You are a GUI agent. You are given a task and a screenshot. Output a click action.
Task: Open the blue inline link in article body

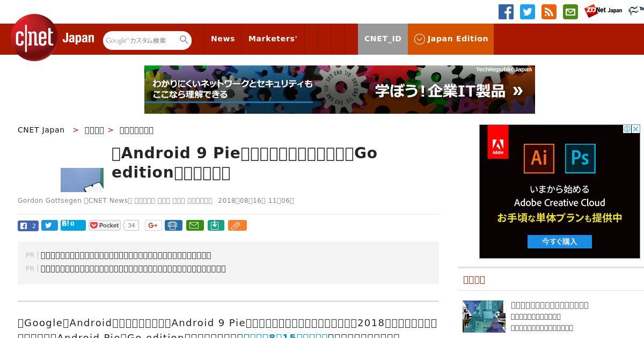(x=286, y=335)
